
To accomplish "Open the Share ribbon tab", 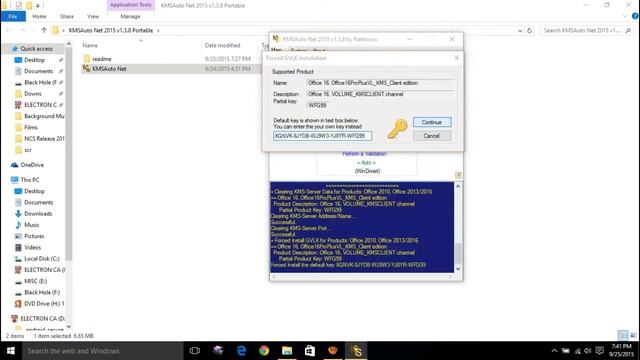I will tap(67, 16).
